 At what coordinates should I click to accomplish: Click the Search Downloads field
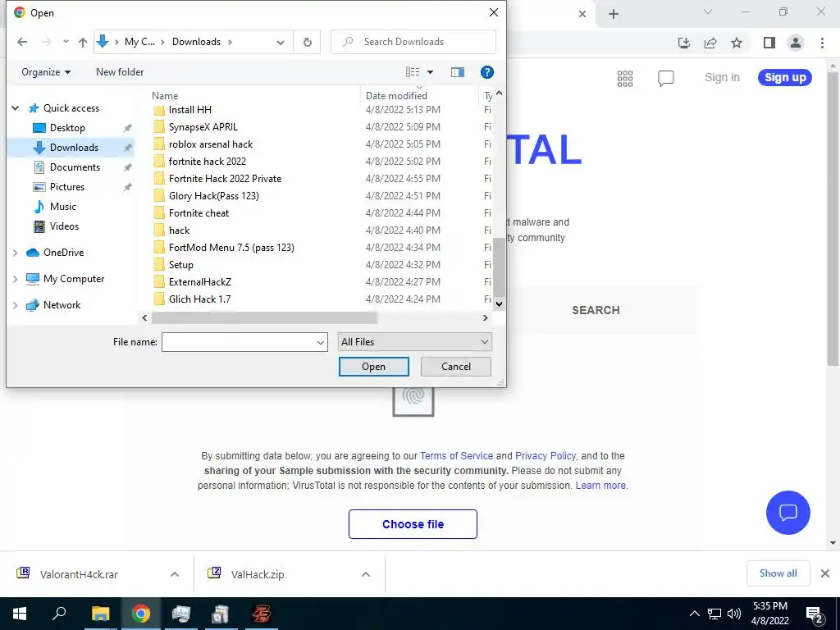(x=413, y=42)
